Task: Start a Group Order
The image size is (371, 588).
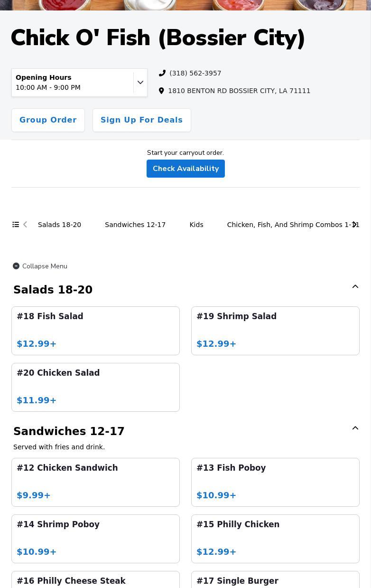Action: point(48,120)
